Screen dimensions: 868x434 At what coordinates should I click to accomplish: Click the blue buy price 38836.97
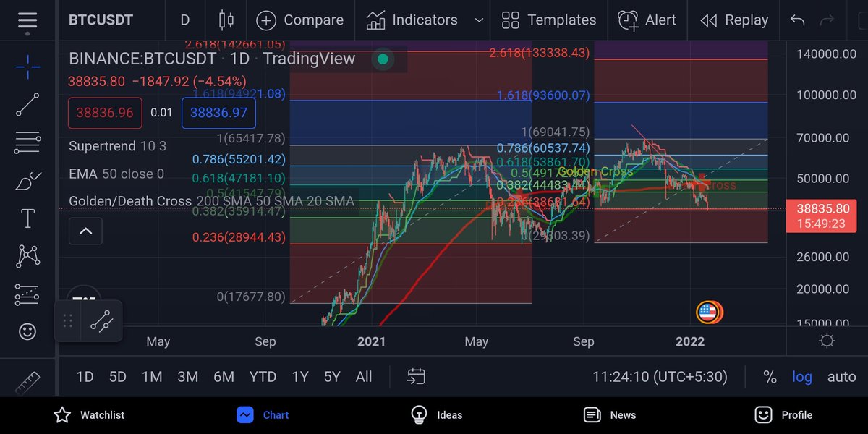[218, 113]
